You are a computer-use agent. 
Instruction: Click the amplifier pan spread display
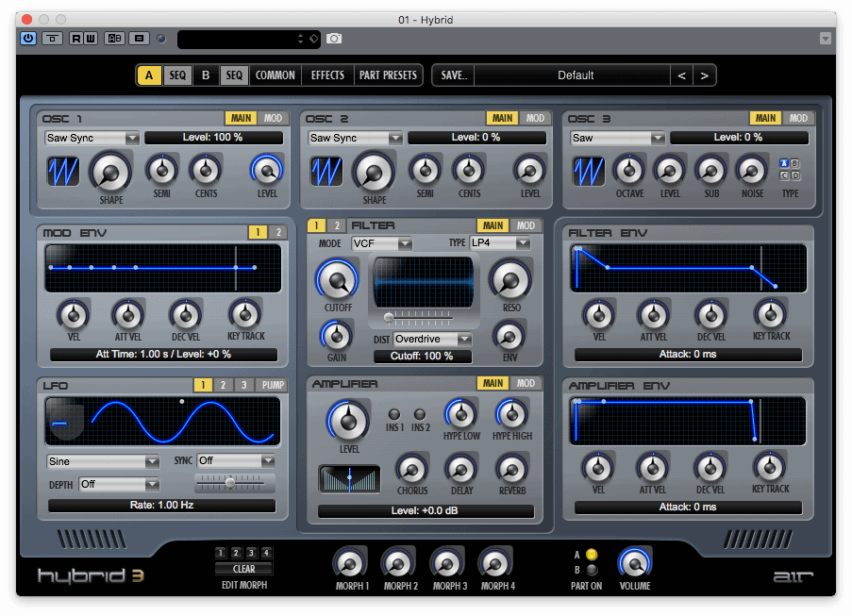pyautogui.click(x=349, y=478)
